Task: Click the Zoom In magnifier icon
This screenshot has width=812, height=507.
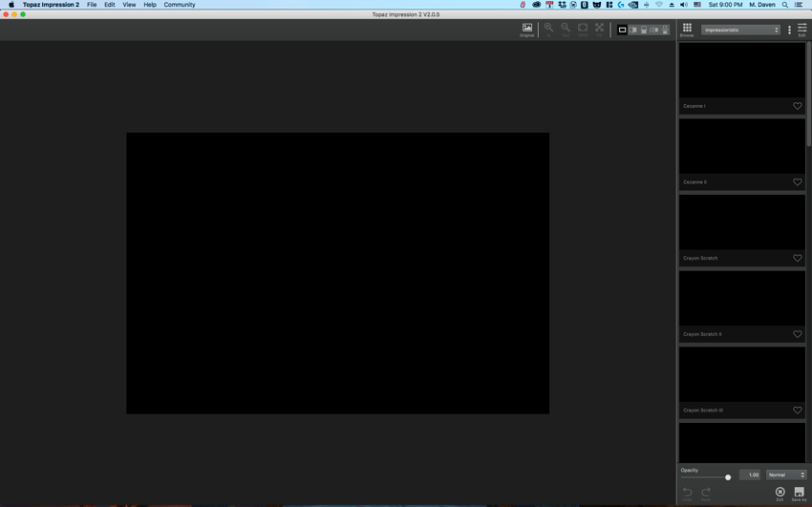Action: click(548, 29)
